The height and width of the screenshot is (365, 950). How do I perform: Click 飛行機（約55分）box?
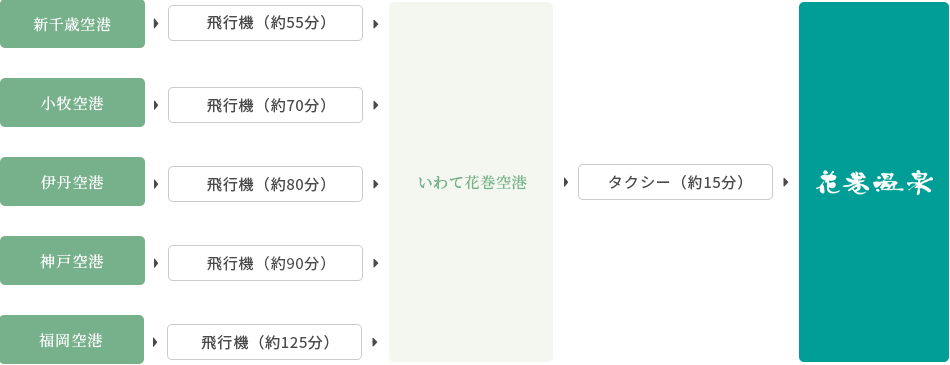click(x=265, y=23)
